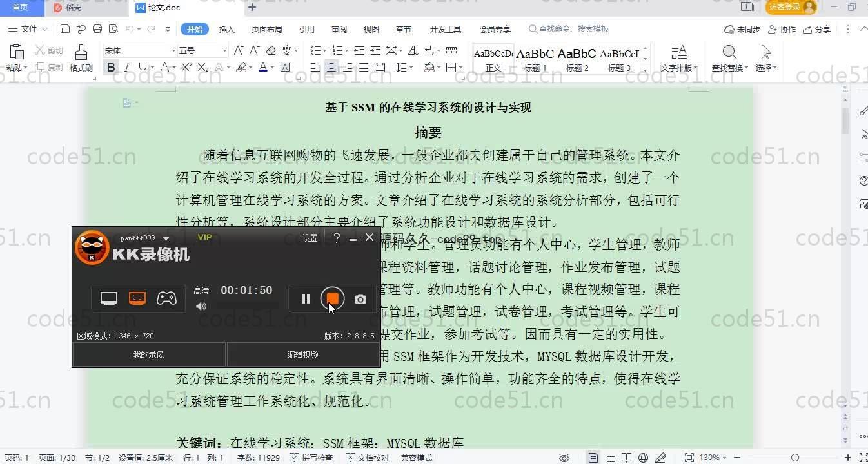Click the save icon in quick toolbar
Viewport: 868px width, 464px height.
(65, 29)
